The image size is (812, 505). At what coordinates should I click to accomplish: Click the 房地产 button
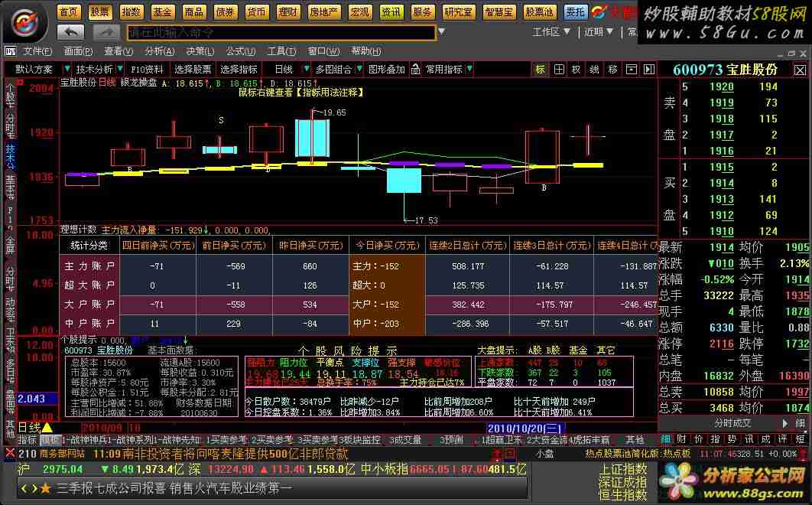click(x=323, y=11)
